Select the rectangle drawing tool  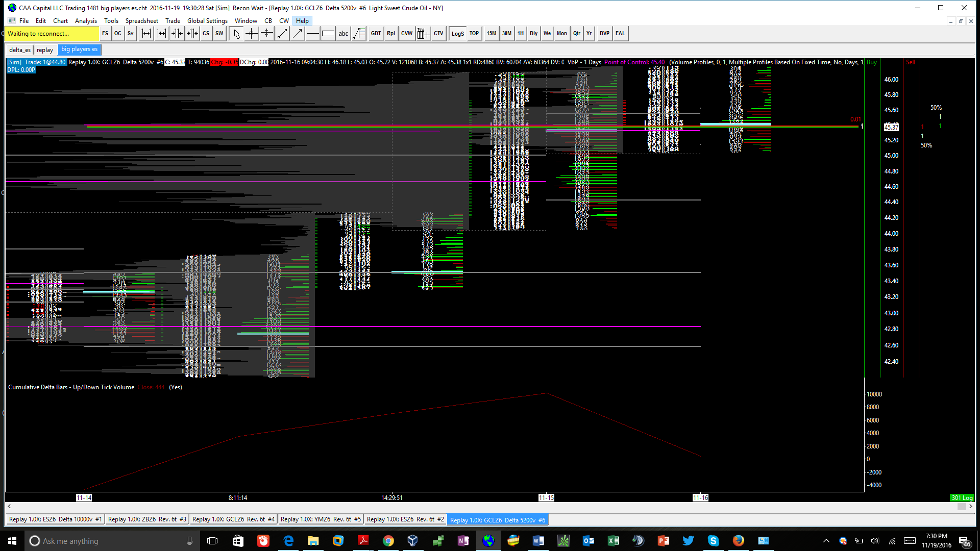click(x=328, y=34)
